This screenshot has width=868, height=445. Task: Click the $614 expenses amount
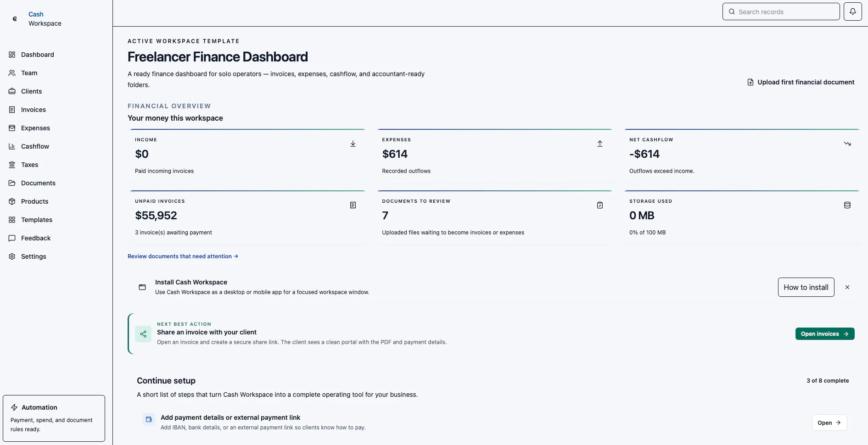click(x=395, y=154)
